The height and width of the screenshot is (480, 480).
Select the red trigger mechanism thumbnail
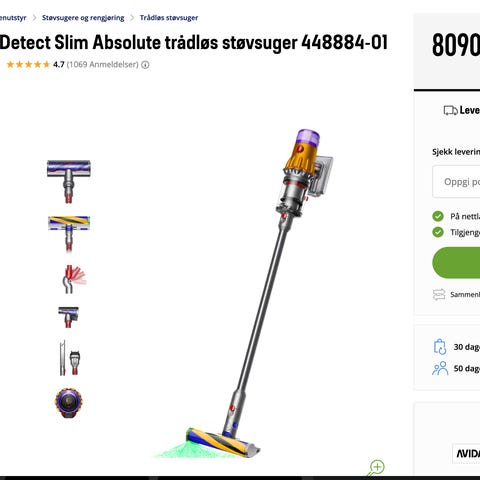[x=73, y=279]
